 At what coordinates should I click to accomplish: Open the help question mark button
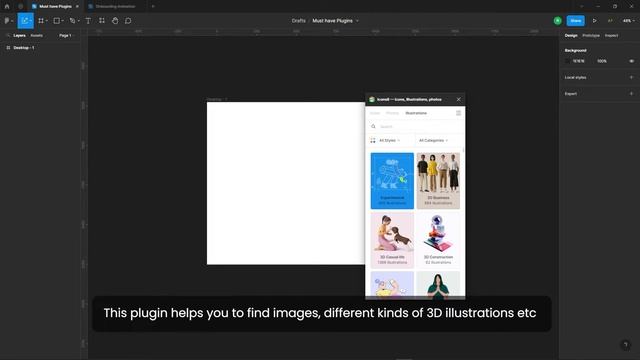[625, 345]
